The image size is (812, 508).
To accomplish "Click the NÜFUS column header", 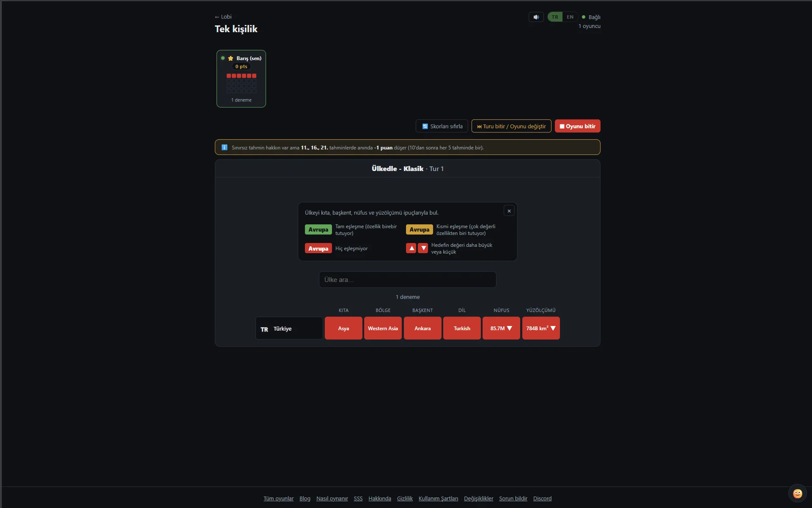I will (x=501, y=310).
